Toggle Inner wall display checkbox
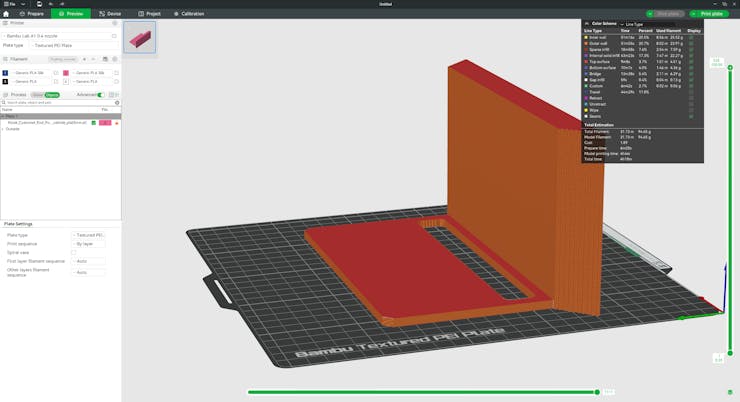 click(690, 37)
